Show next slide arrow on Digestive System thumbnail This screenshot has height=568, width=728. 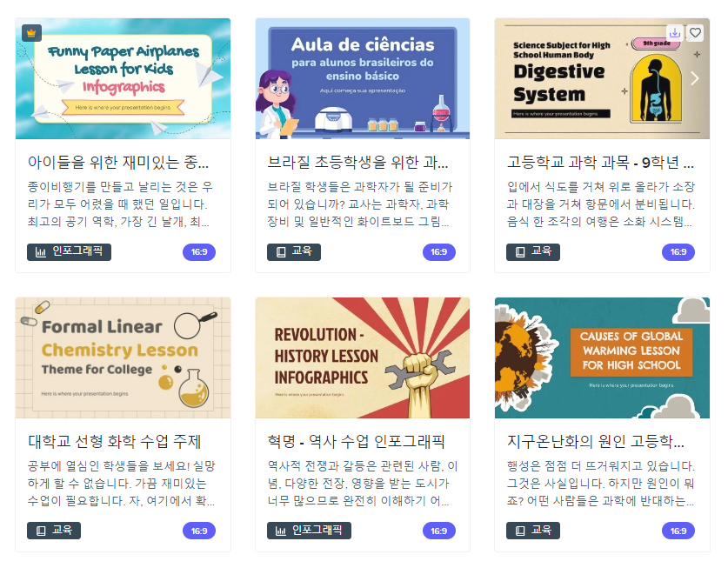point(695,78)
